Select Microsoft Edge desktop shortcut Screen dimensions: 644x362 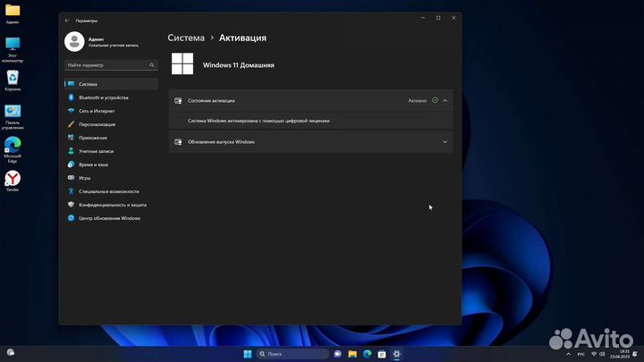(x=13, y=150)
